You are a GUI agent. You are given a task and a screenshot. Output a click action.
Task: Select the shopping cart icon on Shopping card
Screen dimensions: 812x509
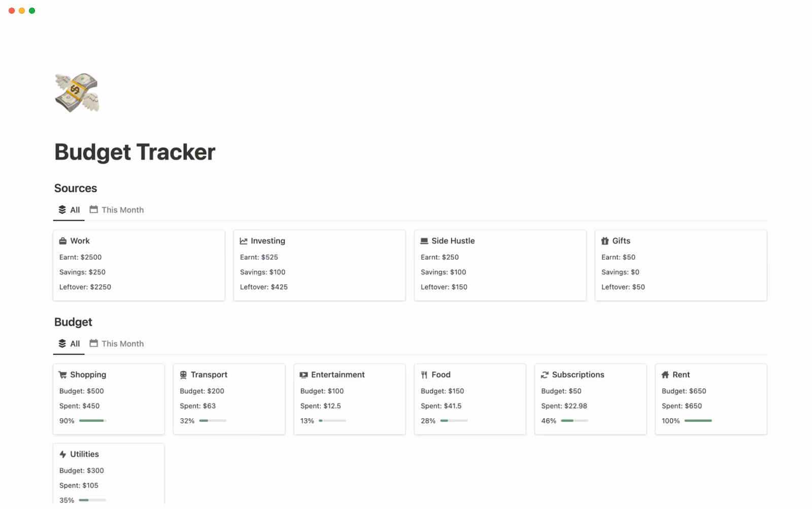(63, 375)
